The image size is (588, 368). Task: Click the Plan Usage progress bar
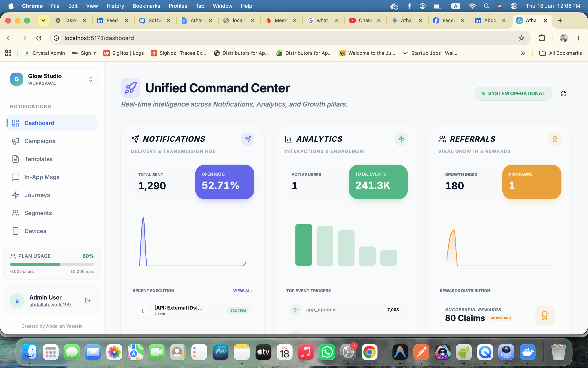tap(52, 264)
